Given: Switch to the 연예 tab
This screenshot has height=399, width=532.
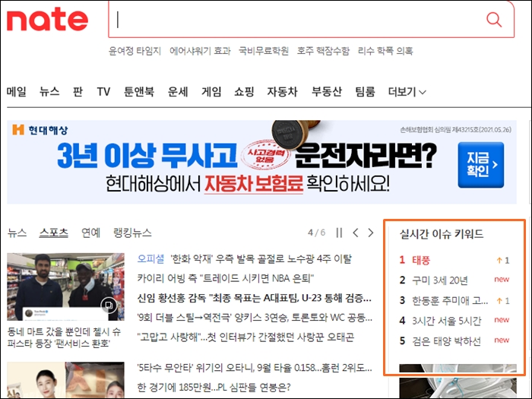Looking at the screenshot, I should pos(90,233).
